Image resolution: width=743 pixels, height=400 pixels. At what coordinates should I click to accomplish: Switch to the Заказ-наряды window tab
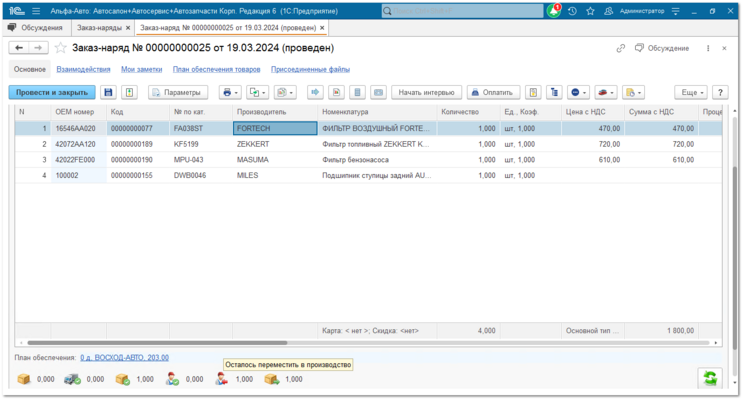click(x=99, y=27)
